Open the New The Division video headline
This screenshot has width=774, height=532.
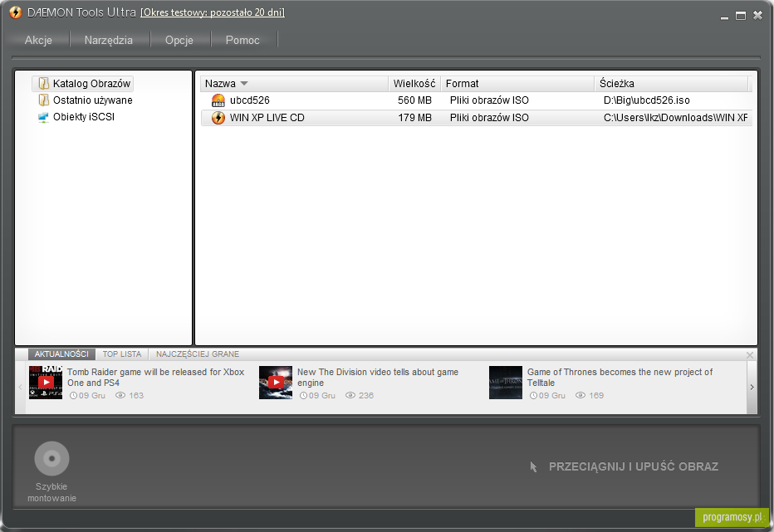coord(378,377)
